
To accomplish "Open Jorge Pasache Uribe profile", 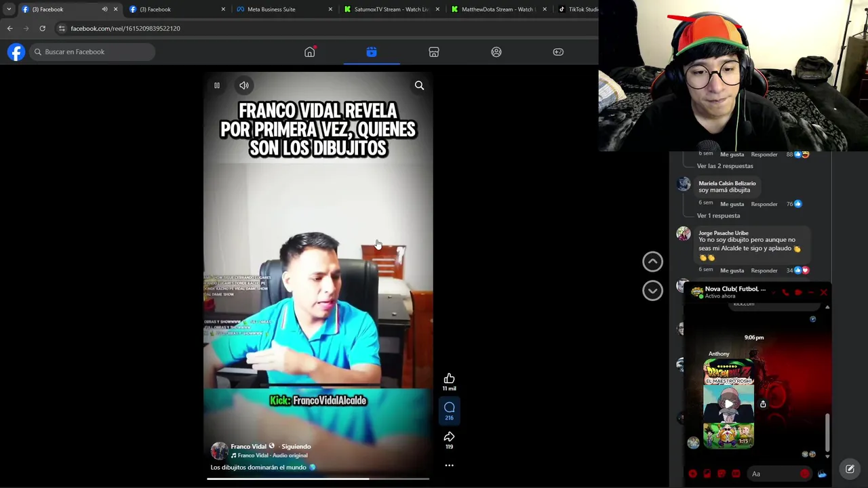I will (x=724, y=233).
